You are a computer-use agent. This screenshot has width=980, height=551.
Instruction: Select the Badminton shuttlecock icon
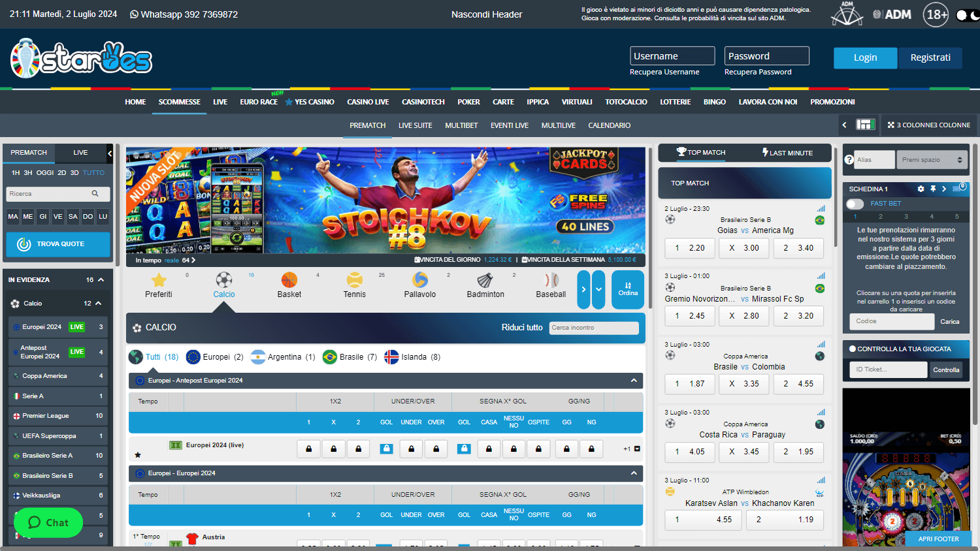485,281
